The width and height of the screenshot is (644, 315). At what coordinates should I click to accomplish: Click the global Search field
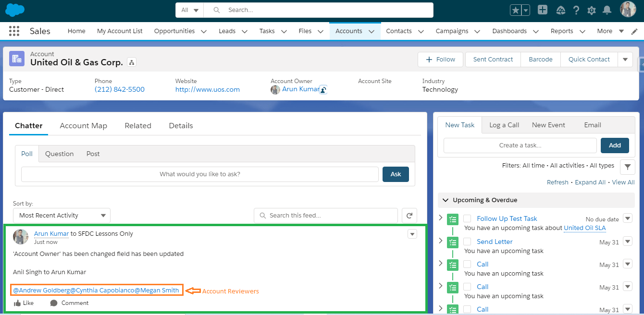click(319, 10)
